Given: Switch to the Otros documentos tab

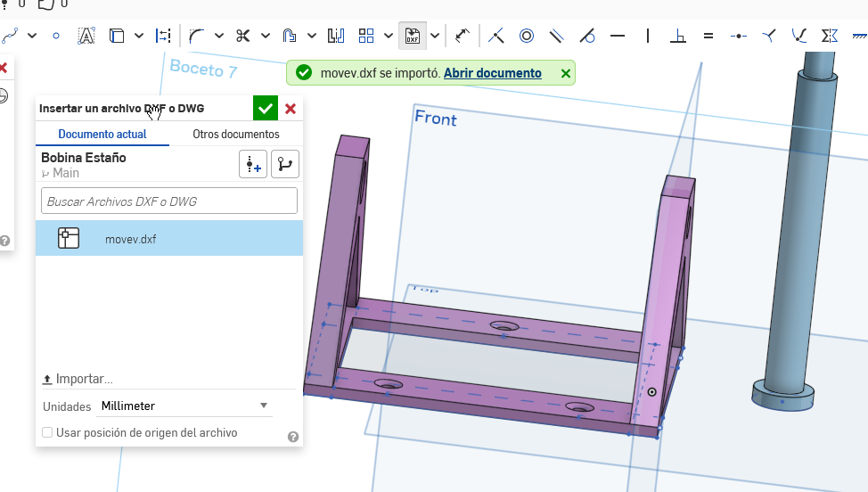Looking at the screenshot, I should pyautogui.click(x=235, y=134).
